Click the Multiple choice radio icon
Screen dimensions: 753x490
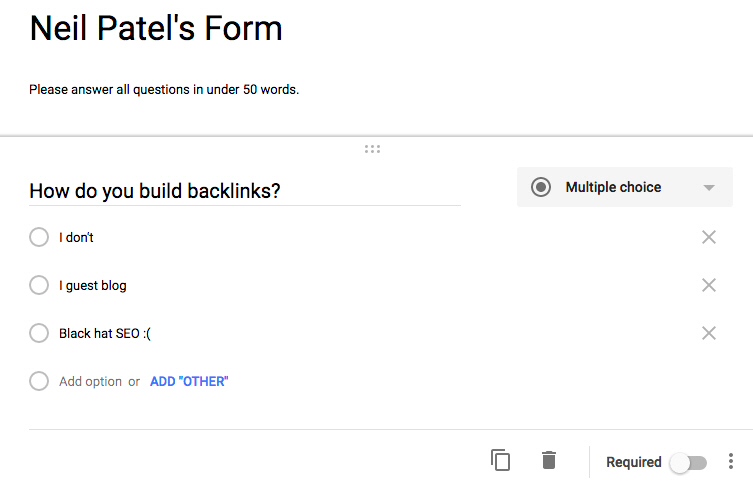coord(541,187)
